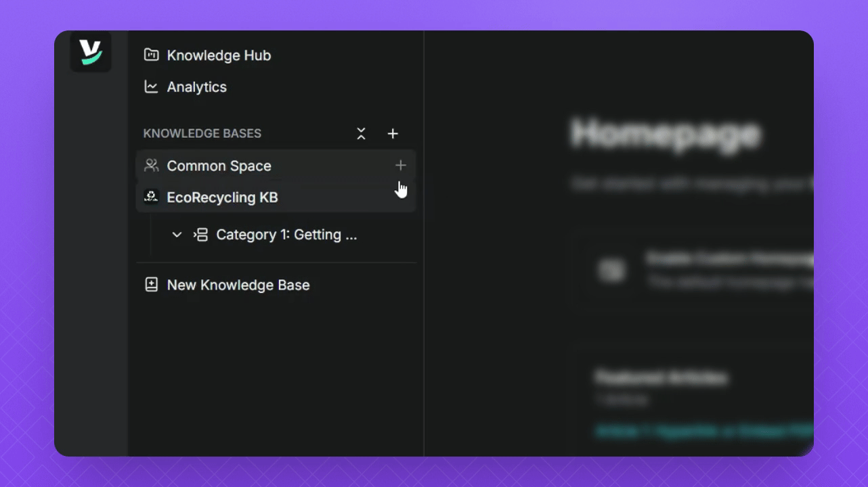Open the Knowledge Hub menu item
Viewport: 868px width, 487px height.
[219, 55]
